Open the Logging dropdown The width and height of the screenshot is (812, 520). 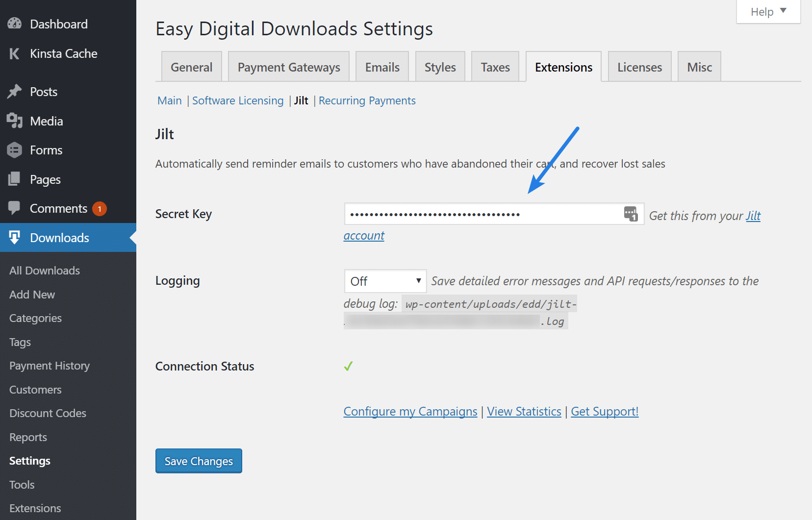click(x=385, y=281)
